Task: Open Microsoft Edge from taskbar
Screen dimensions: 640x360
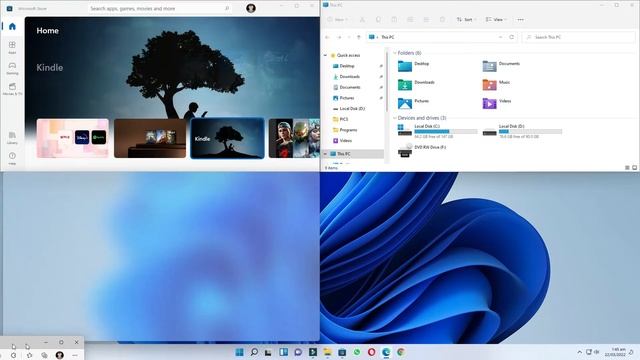Action: point(386,352)
